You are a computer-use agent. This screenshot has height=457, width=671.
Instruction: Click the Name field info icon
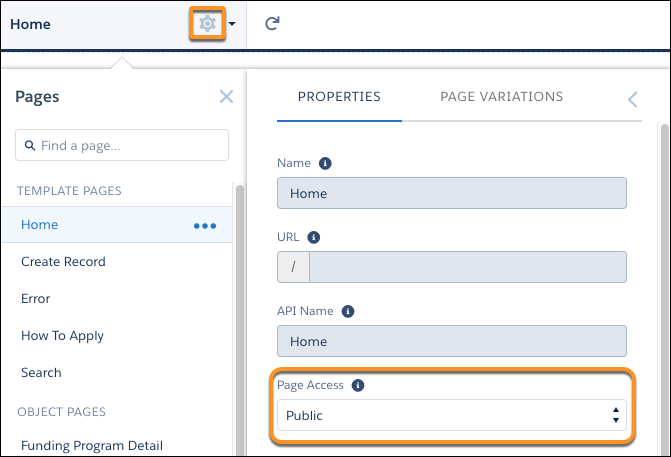(x=325, y=163)
